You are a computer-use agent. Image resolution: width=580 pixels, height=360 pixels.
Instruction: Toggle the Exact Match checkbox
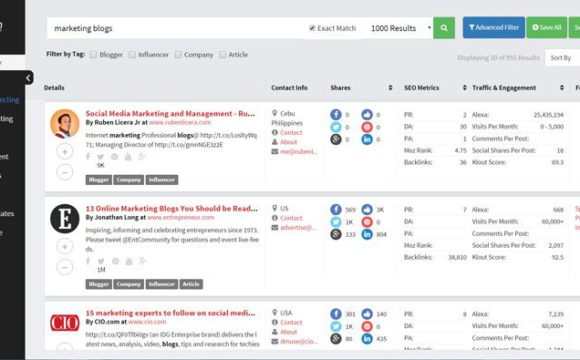click(x=312, y=28)
